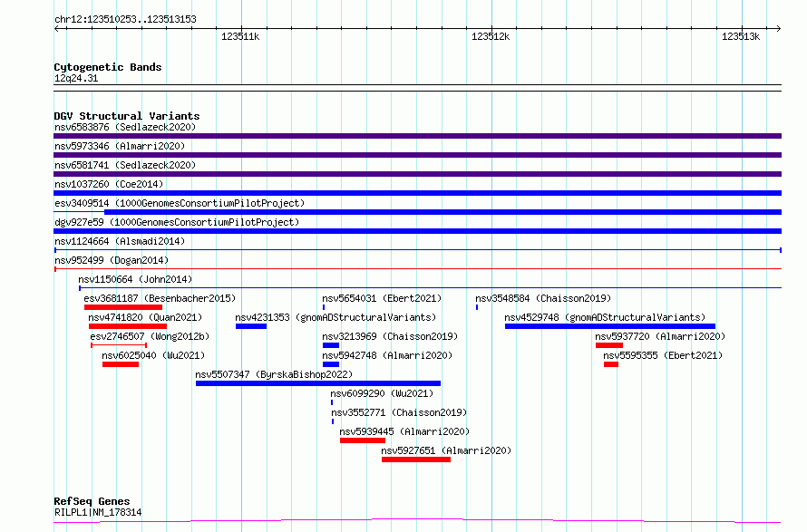Click the Cytogenetic Bands track heading
Screen dimensions: 807x532
coord(108,67)
